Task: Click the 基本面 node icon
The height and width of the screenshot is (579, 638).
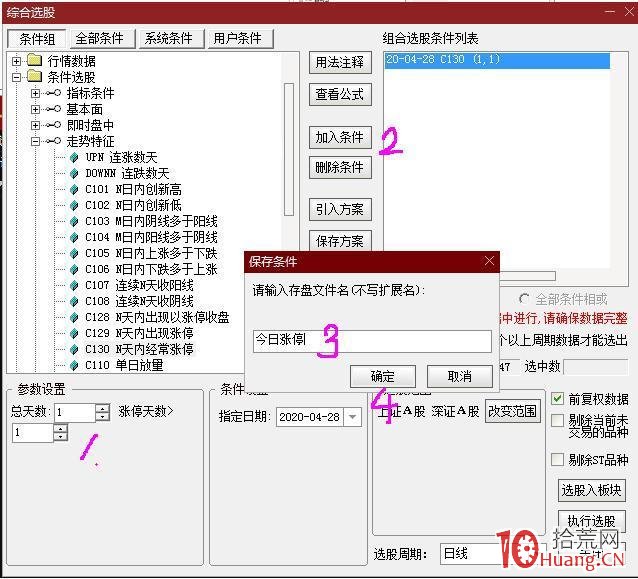Action: coord(54,109)
